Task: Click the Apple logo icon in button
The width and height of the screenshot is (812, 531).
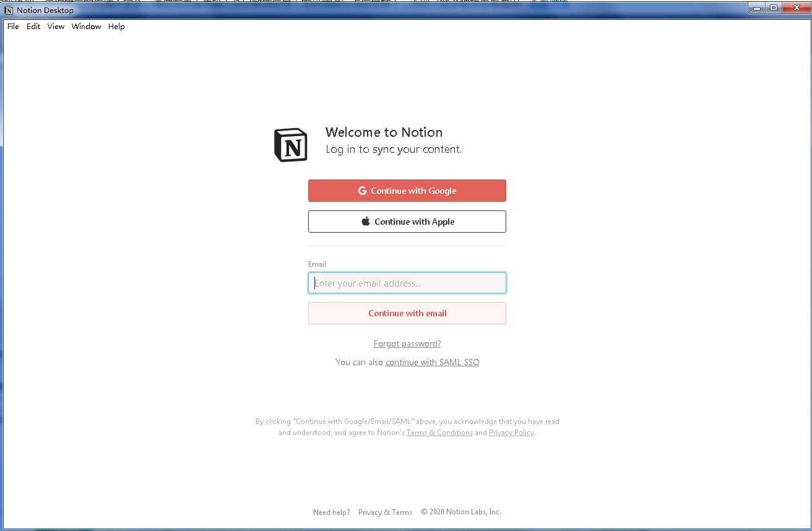Action: click(366, 221)
